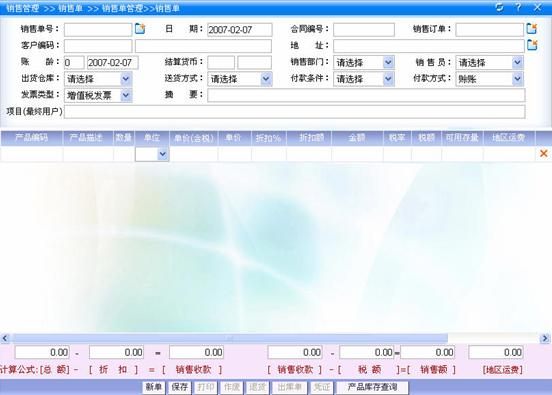Click the horizontal scrollbar left arrow
The height and width of the screenshot is (395, 552).
(x=5, y=338)
